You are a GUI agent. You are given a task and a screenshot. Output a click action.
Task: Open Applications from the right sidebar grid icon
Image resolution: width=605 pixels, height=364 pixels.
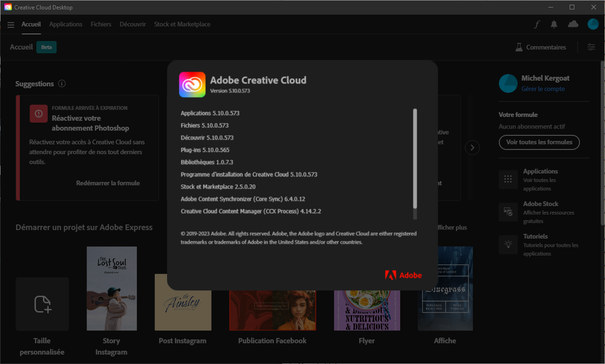(x=508, y=179)
